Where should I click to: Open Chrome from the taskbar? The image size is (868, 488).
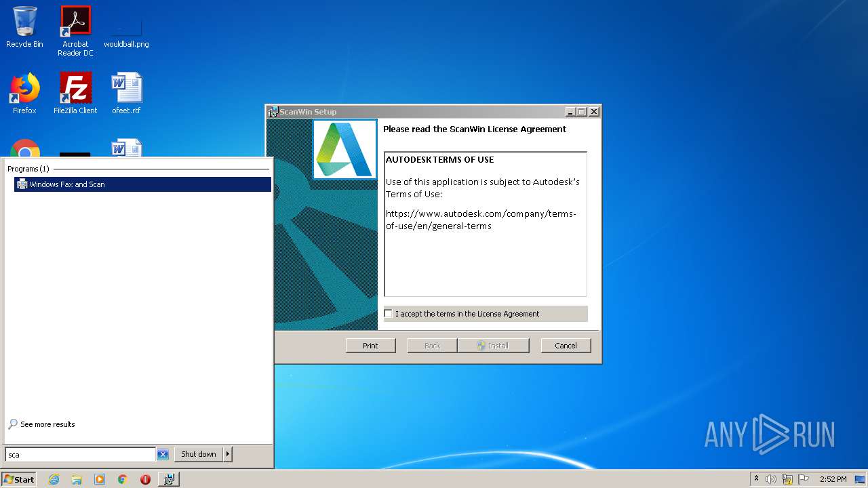tap(123, 479)
